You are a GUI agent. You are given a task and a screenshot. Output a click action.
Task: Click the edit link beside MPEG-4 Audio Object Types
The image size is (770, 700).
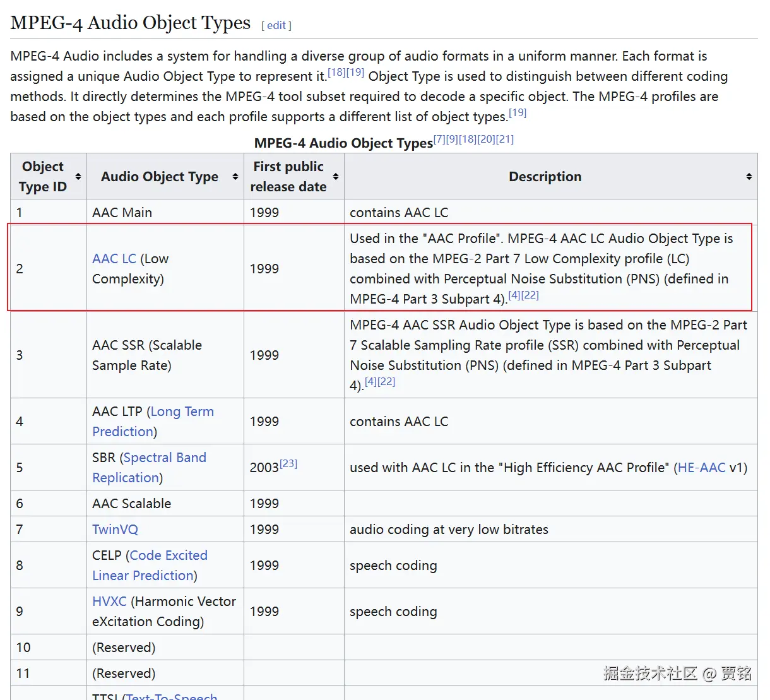point(276,25)
